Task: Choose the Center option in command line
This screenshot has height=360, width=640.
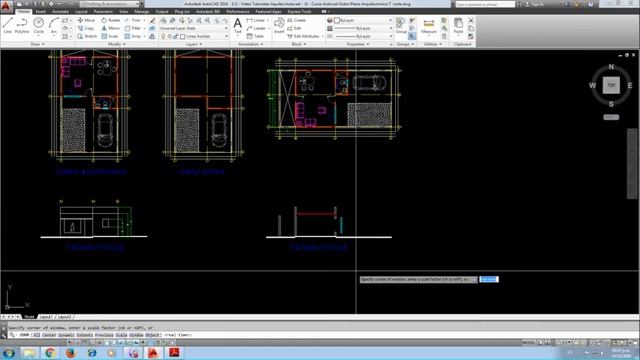Action: pos(49,335)
